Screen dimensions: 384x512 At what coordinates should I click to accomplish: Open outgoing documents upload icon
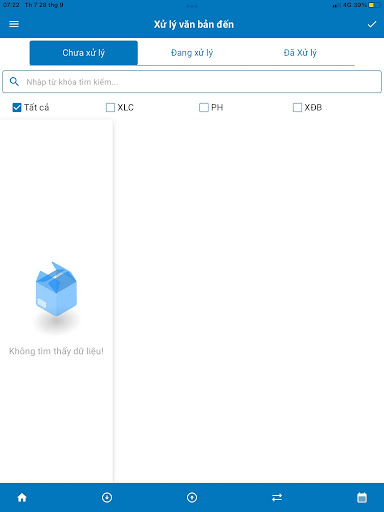coord(192,498)
